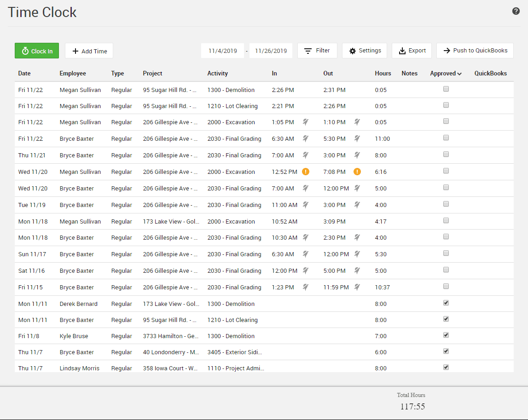Click the Notes column header

point(410,73)
